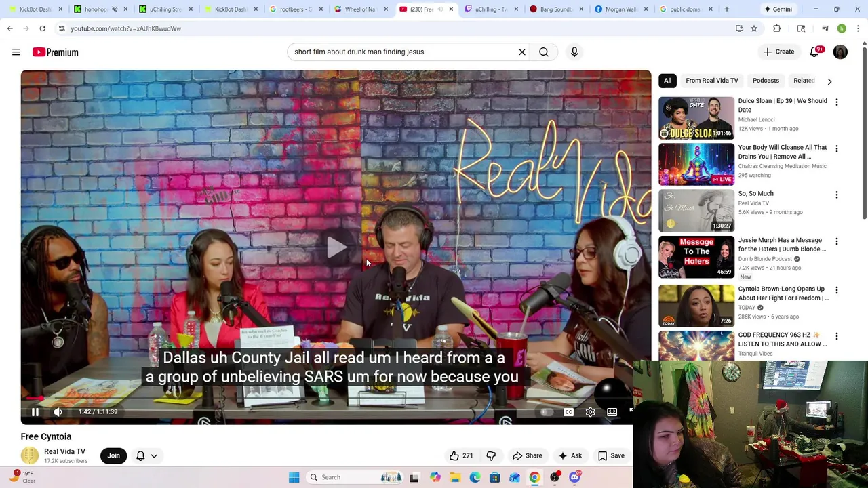Open Discord from the taskbar

point(574,477)
